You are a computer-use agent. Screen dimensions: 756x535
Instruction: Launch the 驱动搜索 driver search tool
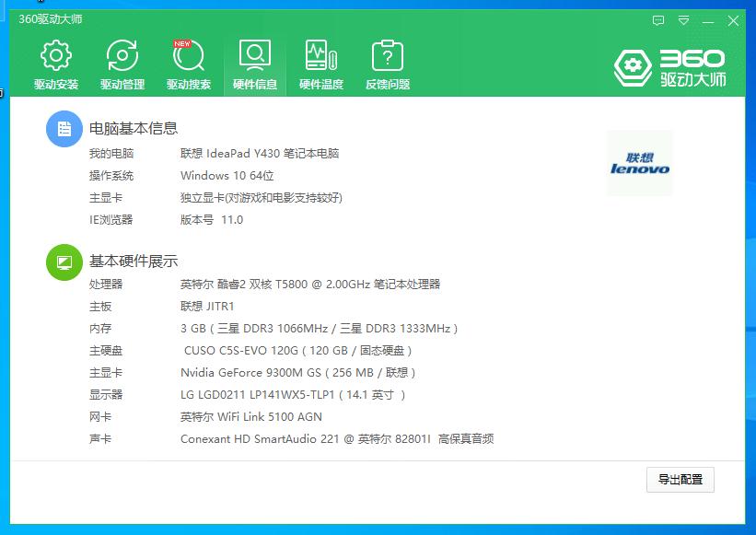pos(189,64)
